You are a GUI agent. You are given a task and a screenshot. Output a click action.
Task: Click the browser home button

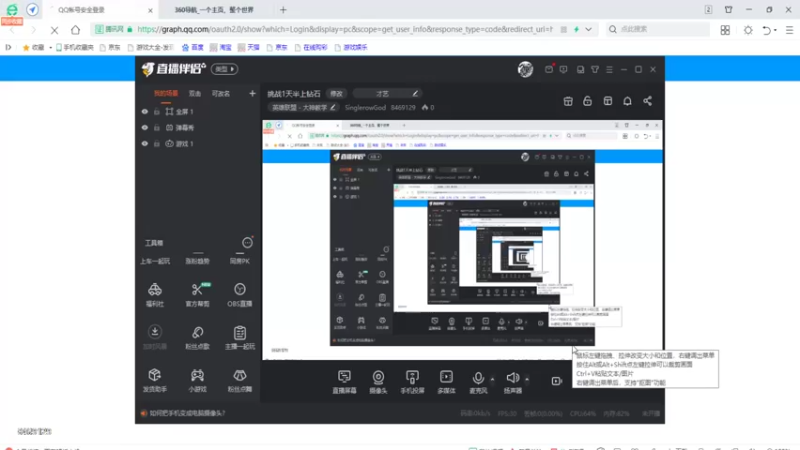[x=76, y=30]
